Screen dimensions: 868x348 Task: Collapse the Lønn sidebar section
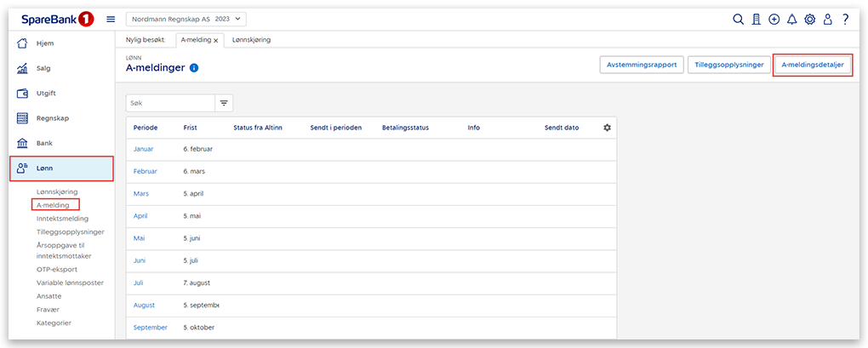62,168
